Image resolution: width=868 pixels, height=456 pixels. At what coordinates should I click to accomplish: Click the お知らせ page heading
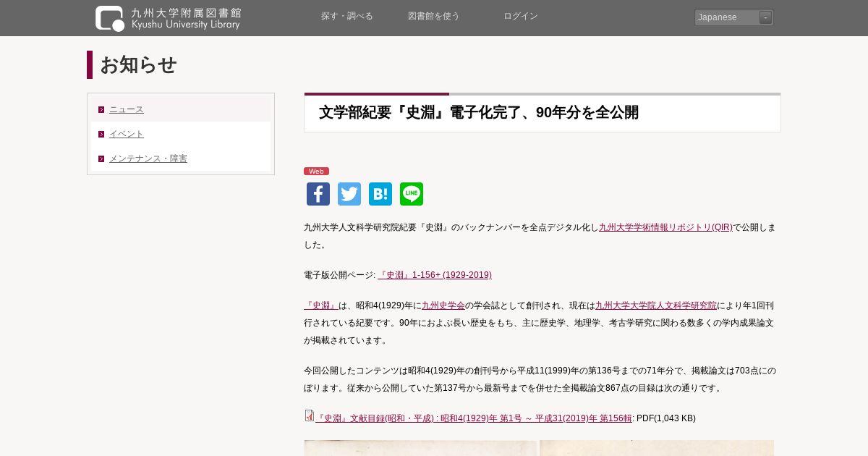[138, 65]
